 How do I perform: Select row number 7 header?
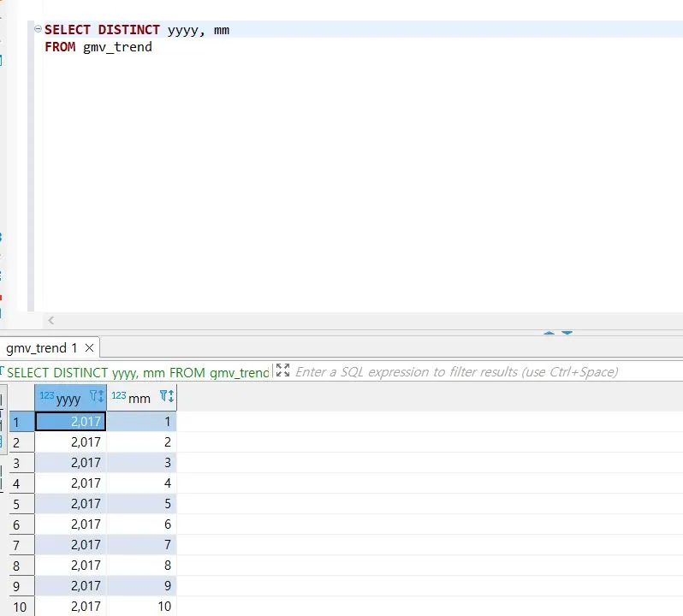(x=21, y=545)
